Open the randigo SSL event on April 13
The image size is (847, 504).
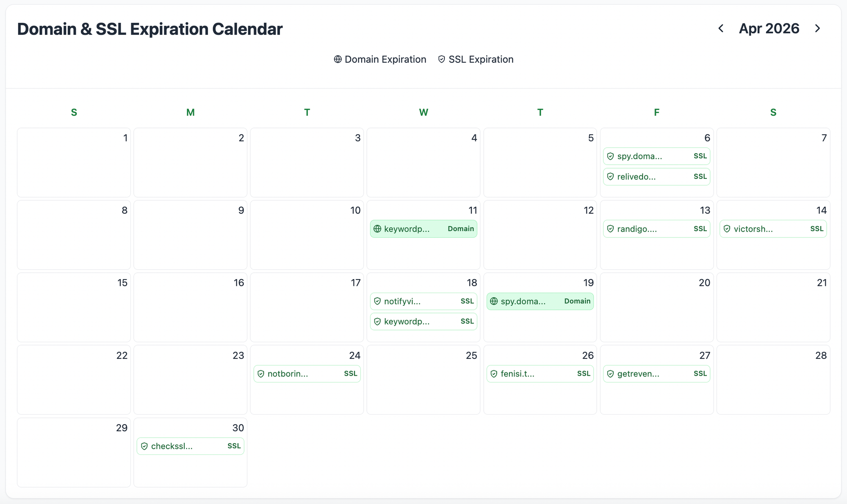[x=656, y=229]
